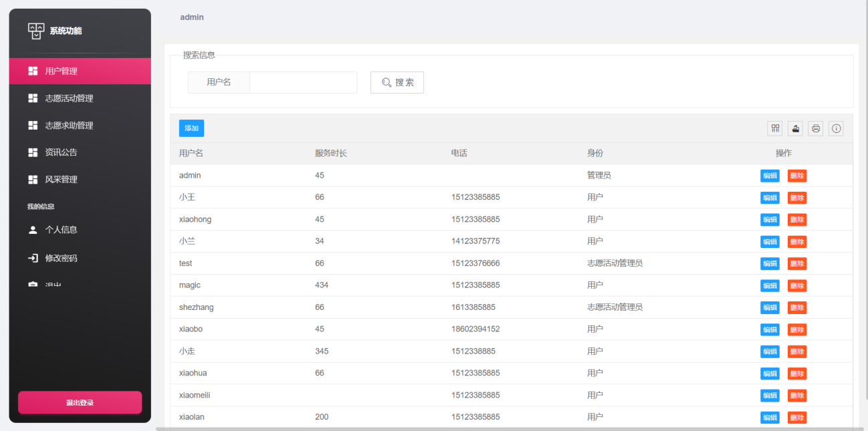Open the table info tips icon
The image size is (868, 431).
[x=836, y=128]
